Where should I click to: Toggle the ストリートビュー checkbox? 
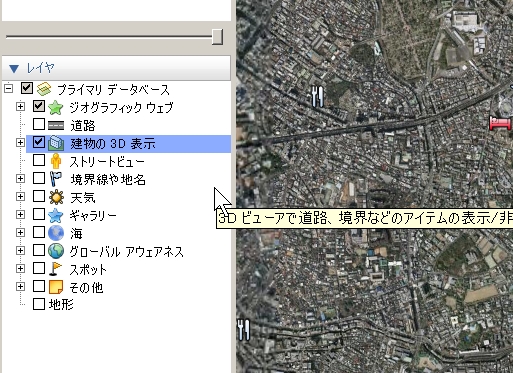tap(39, 160)
